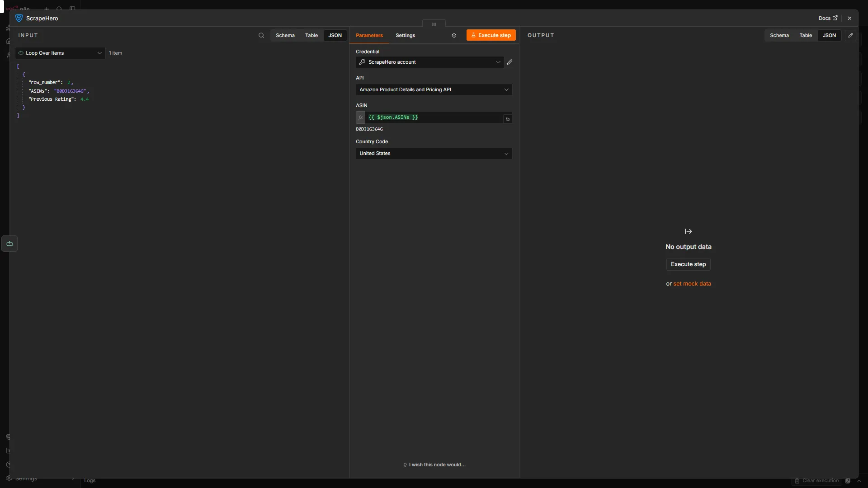Image resolution: width=868 pixels, height=488 pixels.
Task: Switch output view to Schema
Action: pos(779,35)
